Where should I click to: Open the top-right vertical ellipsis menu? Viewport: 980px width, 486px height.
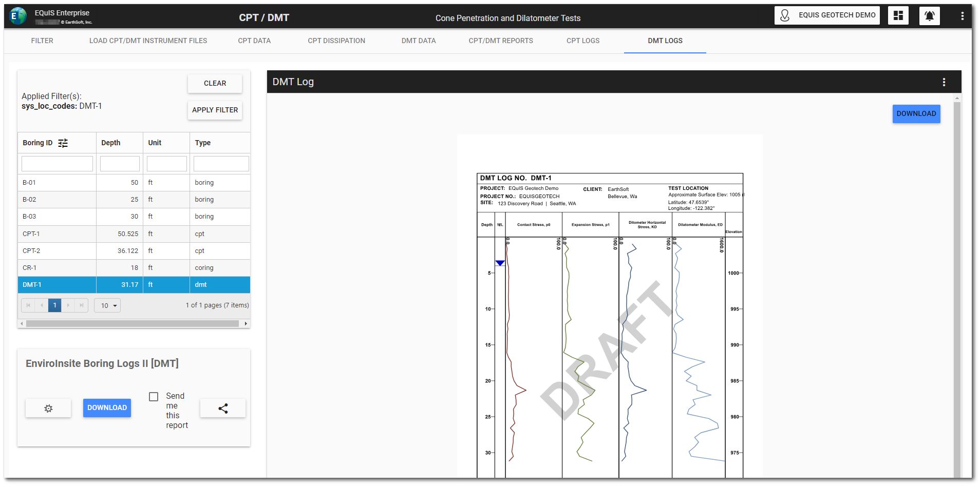click(x=962, y=16)
